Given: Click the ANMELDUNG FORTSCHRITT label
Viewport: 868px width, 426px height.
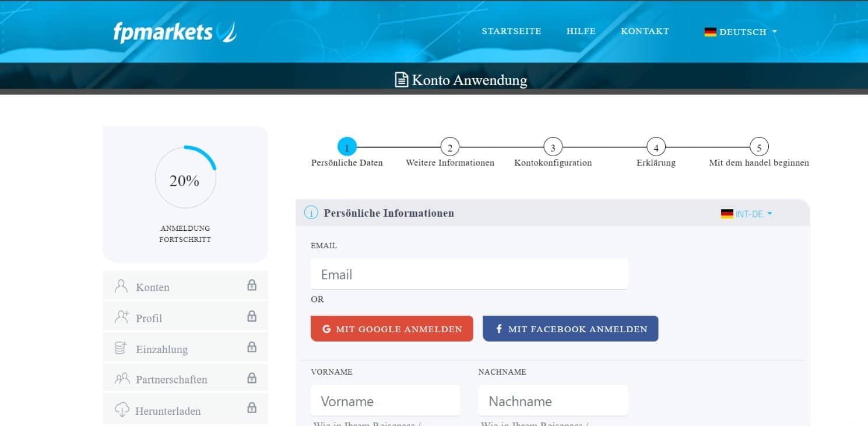Looking at the screenshot, I should click(x=185, y=234).
